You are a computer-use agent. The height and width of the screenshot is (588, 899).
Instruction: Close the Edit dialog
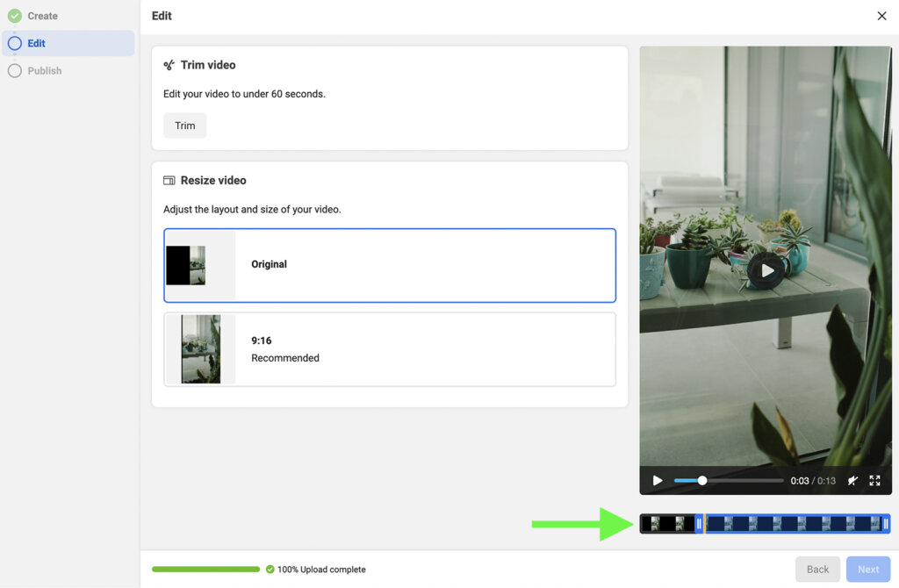click(x=881, y=16)
